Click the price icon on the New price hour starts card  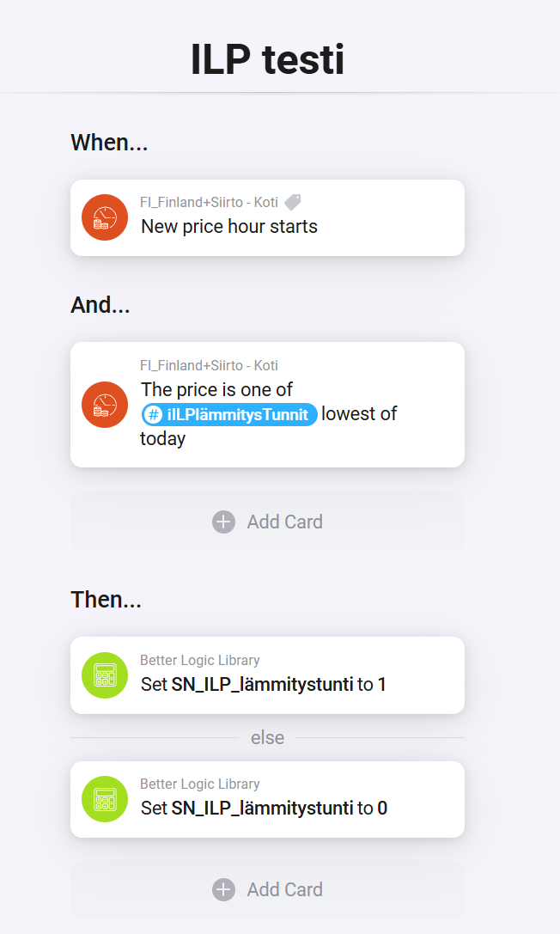pos(105,217)
